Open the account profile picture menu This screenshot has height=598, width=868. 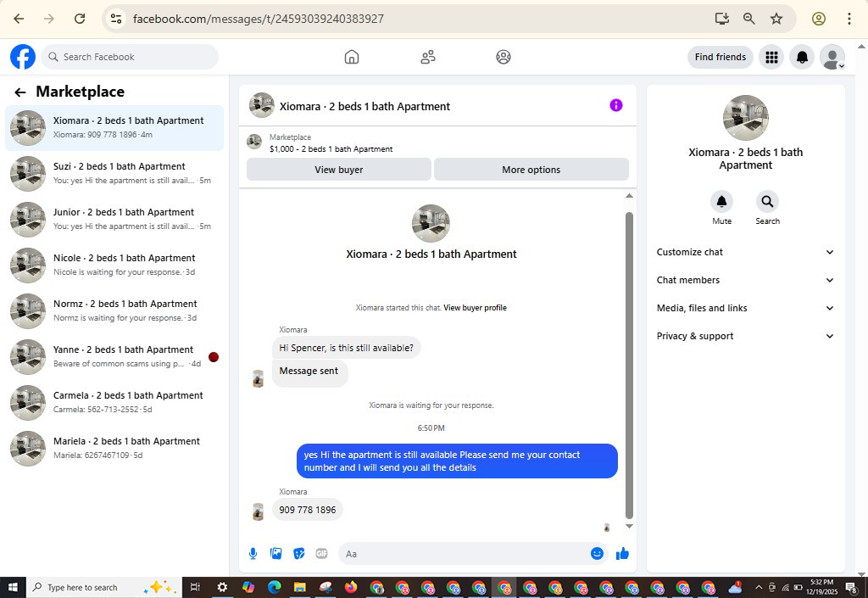point(832,57)
